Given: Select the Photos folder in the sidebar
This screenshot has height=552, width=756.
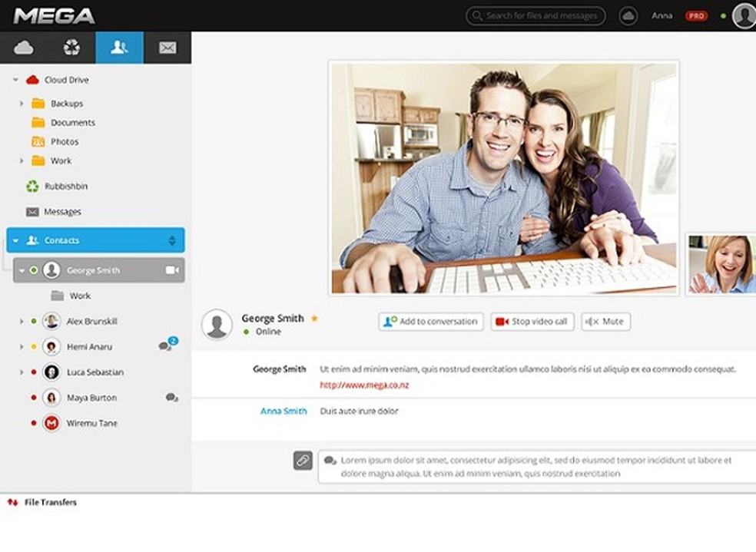Looking at the screenshot, I should click(65, 141).
